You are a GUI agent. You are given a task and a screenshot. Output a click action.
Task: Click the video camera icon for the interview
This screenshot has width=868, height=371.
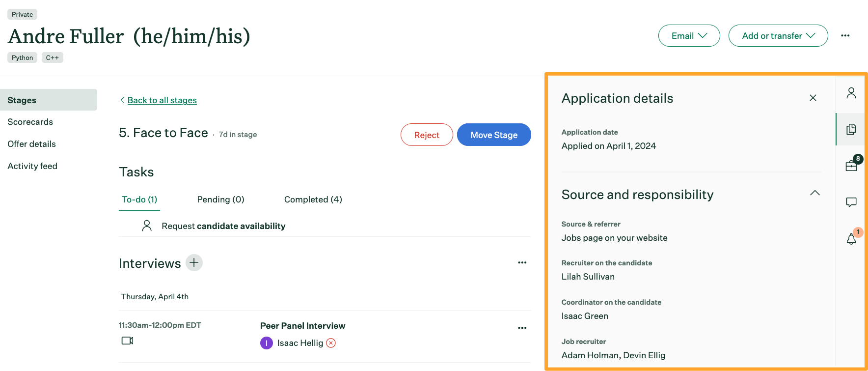coord(127,341)
